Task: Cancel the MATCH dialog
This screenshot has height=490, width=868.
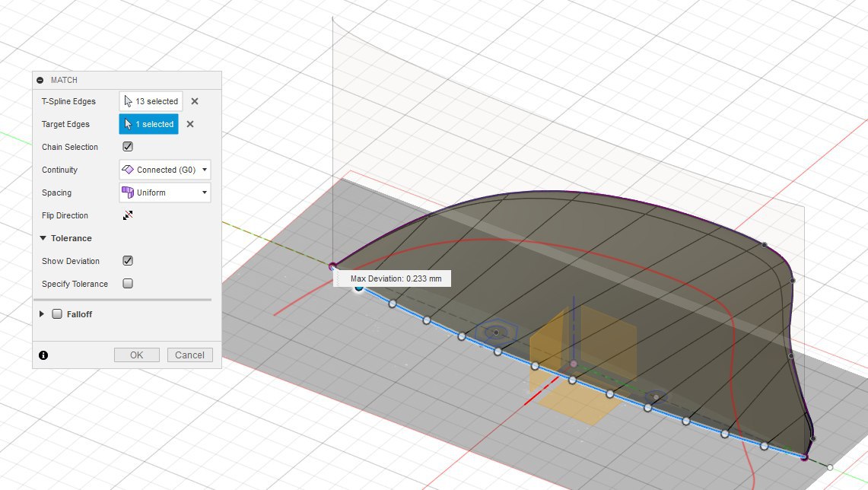Action: 190,355
